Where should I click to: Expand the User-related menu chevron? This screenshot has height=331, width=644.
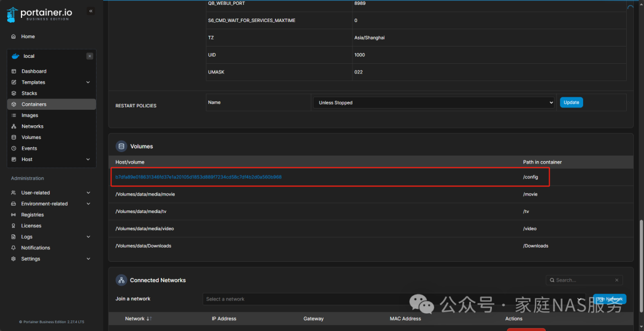pos(88,193)
